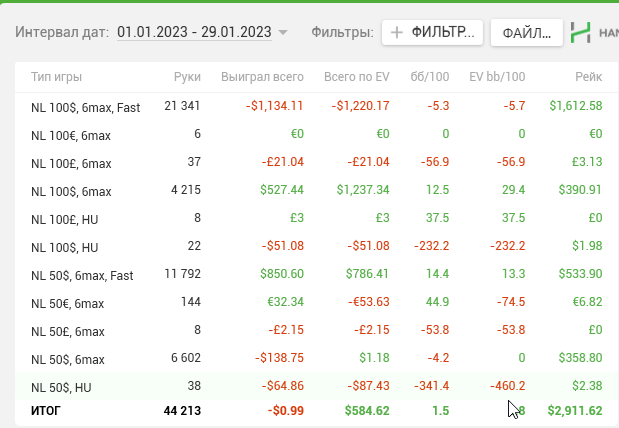This screenshot has height=428, width=619.
Task: Click the ИТОГ totals row
Action: pyautogui.click(x=317, y=411)
